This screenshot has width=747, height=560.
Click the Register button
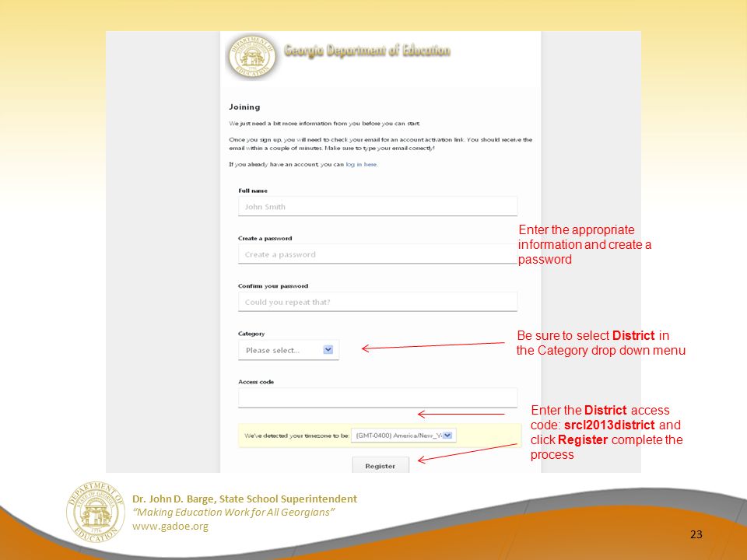381,466
